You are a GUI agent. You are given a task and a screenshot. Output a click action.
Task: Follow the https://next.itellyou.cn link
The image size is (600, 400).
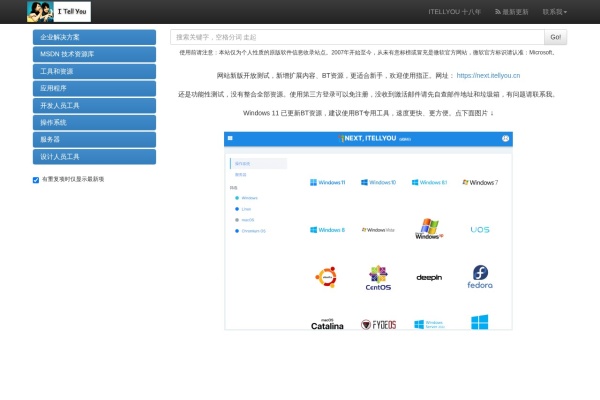[x=488, y=75]
